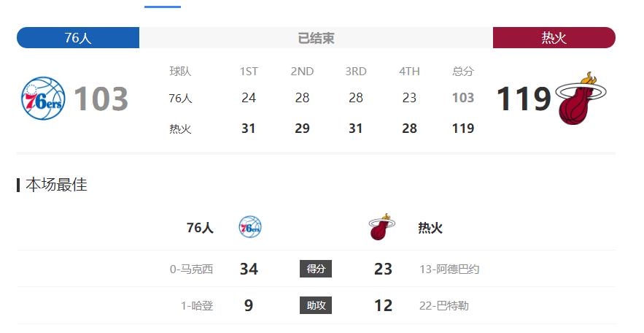Click the large Miami Heat logo
This screenshot has height=333, width=644.
pyautogui.click(x=581, y=99)
